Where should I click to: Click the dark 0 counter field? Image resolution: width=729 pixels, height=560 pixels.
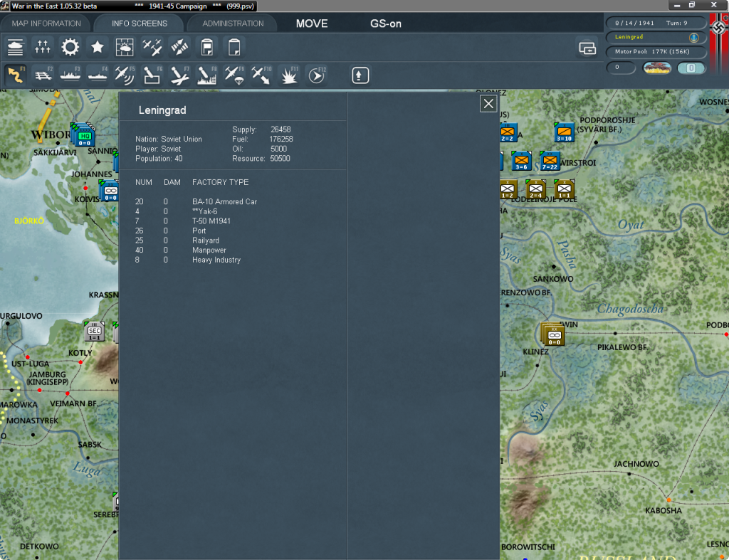pos(621,68)
